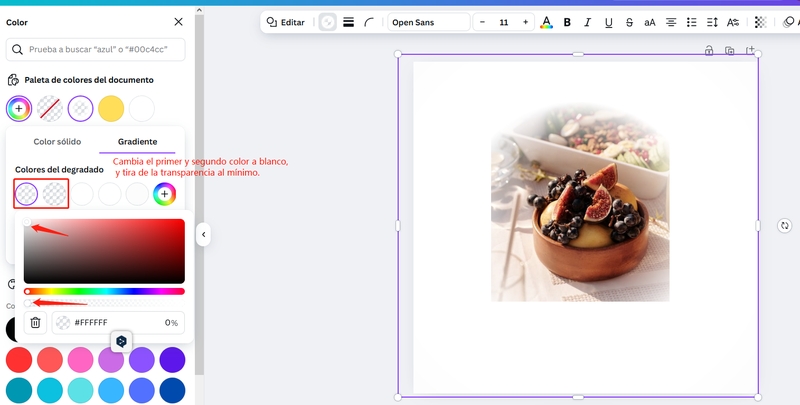Open advanced text settings icon
The image size is (800, 405).
coord(733,22)
